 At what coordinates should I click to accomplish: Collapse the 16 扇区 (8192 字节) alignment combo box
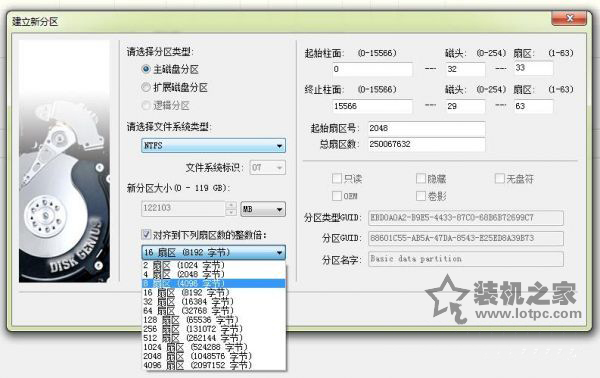214,253
